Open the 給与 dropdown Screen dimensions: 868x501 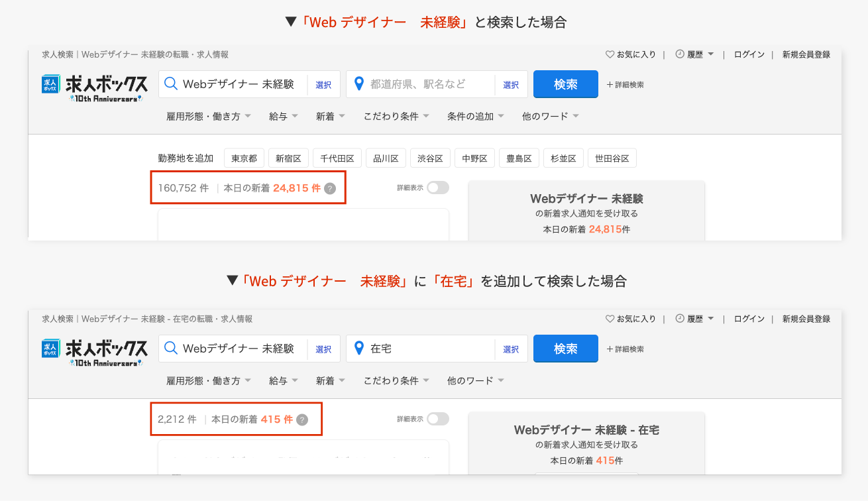pyautogui.click(x=278, y=115)
